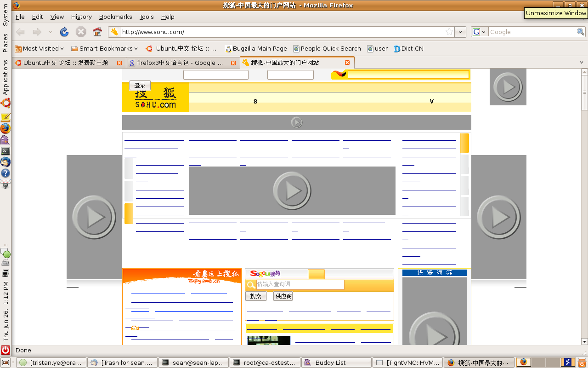Switch to the root@ca-ostest terminal taskbar item
The image size is (588, 368).
[x=265, y=362]
